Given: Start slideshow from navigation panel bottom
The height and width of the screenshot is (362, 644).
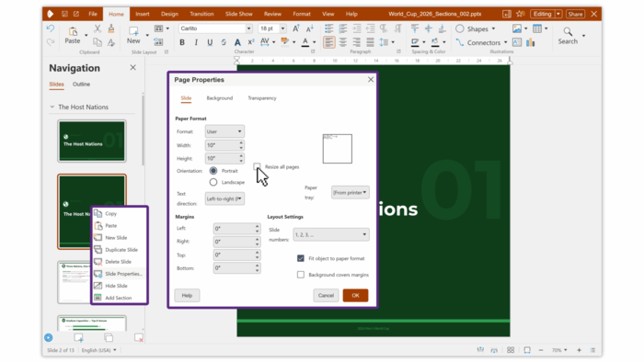Looking at the screenshot, I should [49, 338].
